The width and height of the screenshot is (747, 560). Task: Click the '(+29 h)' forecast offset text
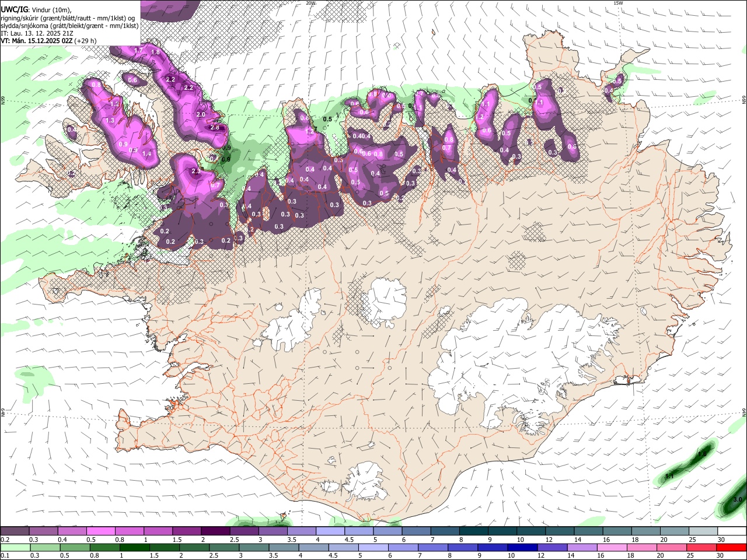coord(85,41)
